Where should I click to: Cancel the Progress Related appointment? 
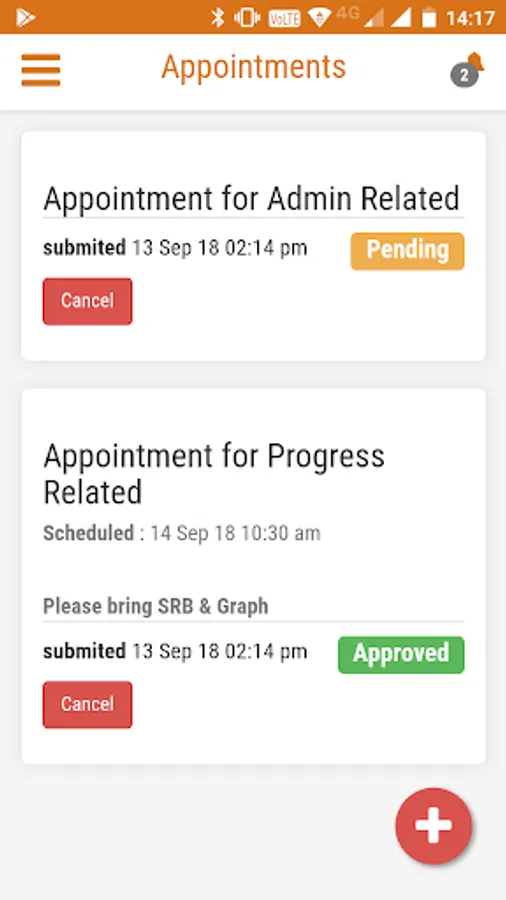(x=88, y=704)
